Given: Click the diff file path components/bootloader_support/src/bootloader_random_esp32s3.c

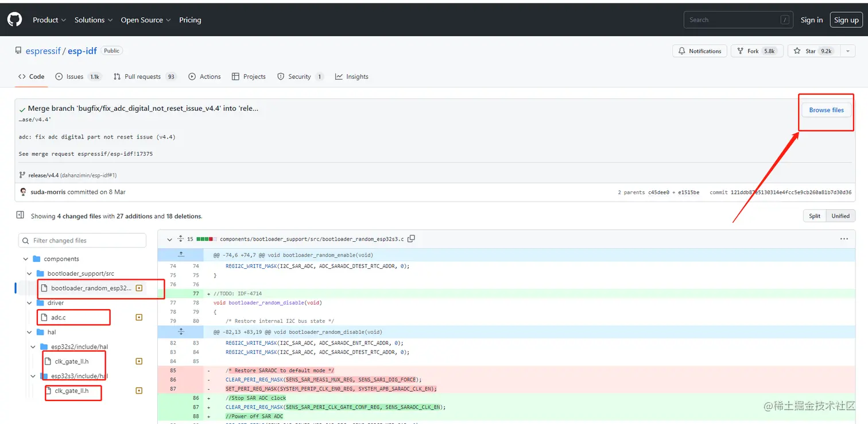Looking at the screenshot, I should click(312, 239).
